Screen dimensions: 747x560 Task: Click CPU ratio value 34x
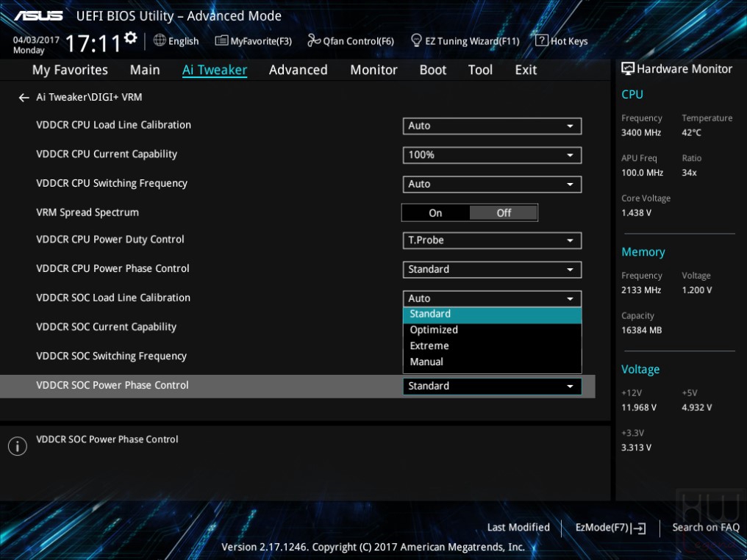(x=689, y=173)
